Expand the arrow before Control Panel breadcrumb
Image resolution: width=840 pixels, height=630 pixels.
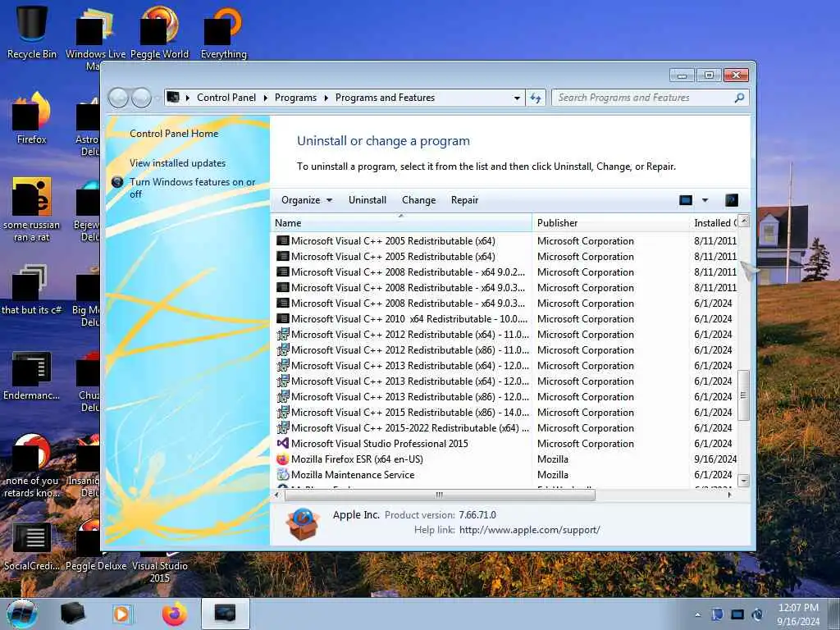[188, 98]
